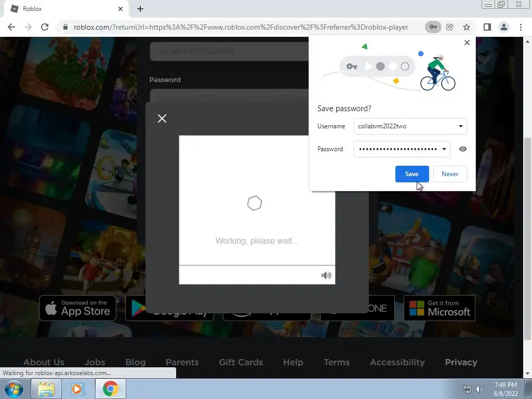Expand the Password dropdown arrow
Image resolution: width=532 pixels, height=399 pixels.
[x=444, y=149]
